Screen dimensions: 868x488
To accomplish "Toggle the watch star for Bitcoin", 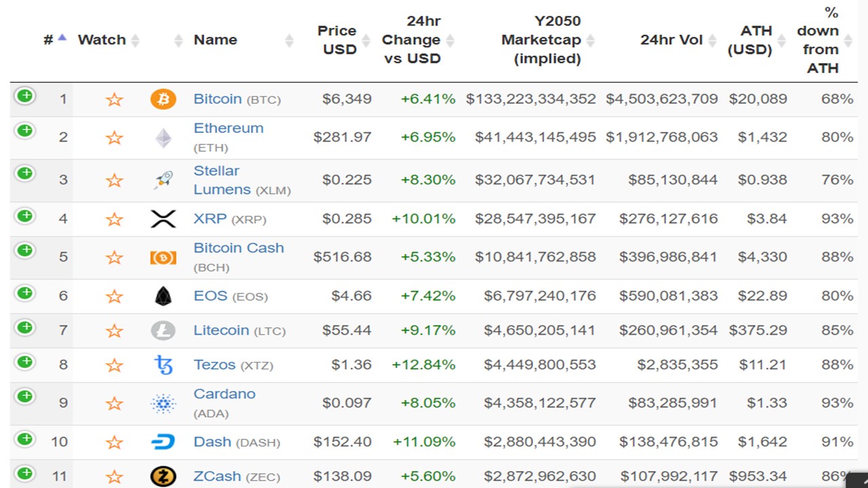I will 114,100.
